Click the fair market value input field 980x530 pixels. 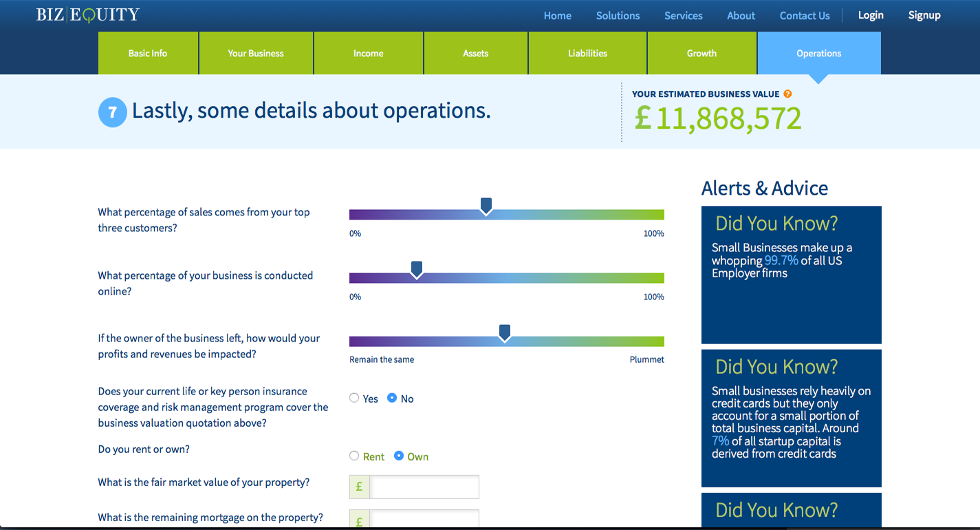tap(424, 487)
